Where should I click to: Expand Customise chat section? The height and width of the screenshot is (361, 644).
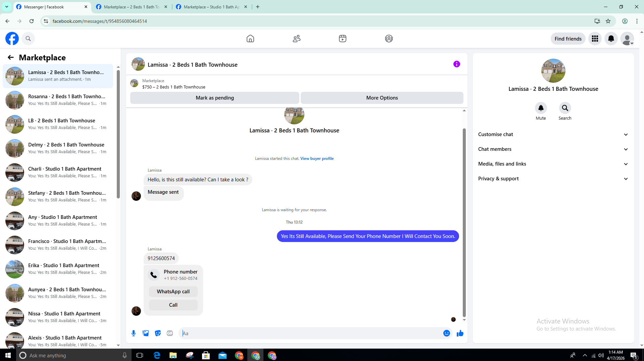click(553, 134)
